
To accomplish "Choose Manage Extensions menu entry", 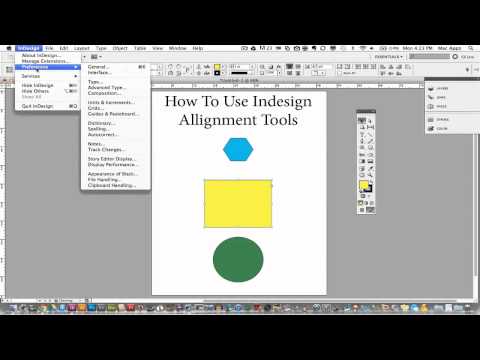I will pyautogui.click(x=47, y=61).
